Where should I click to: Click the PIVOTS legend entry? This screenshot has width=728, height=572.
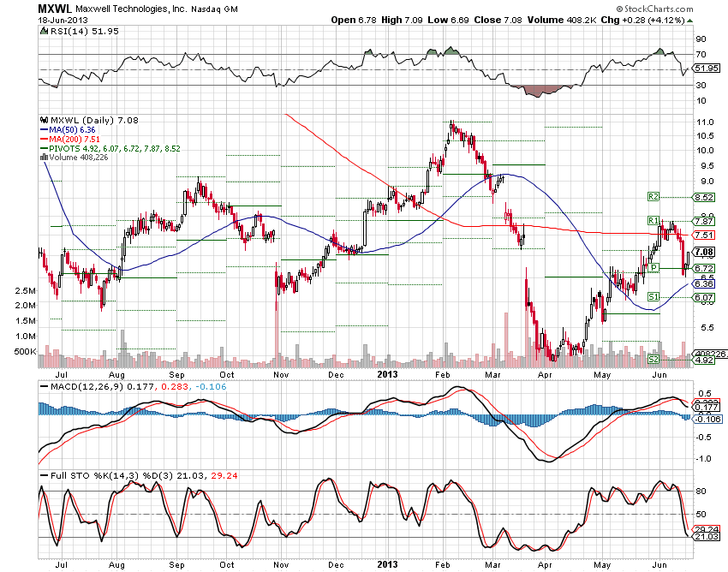pyautogui.click(x=110, y=149)
